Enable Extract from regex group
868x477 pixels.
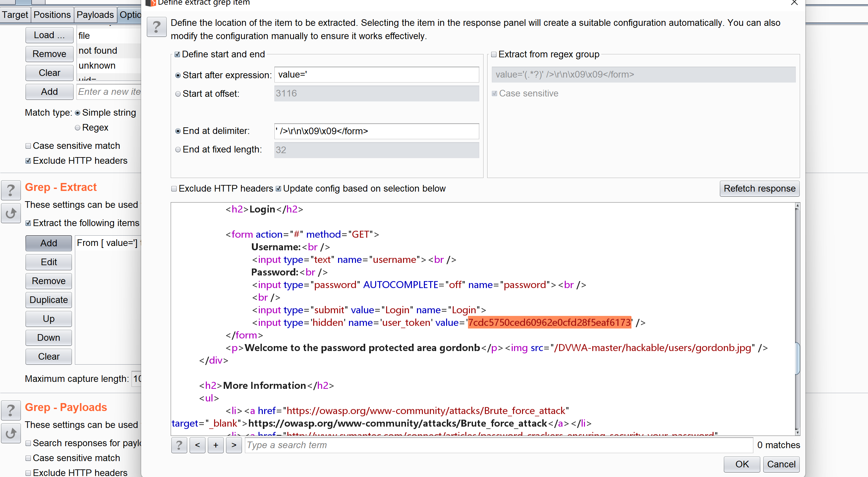tap(493, 54)
